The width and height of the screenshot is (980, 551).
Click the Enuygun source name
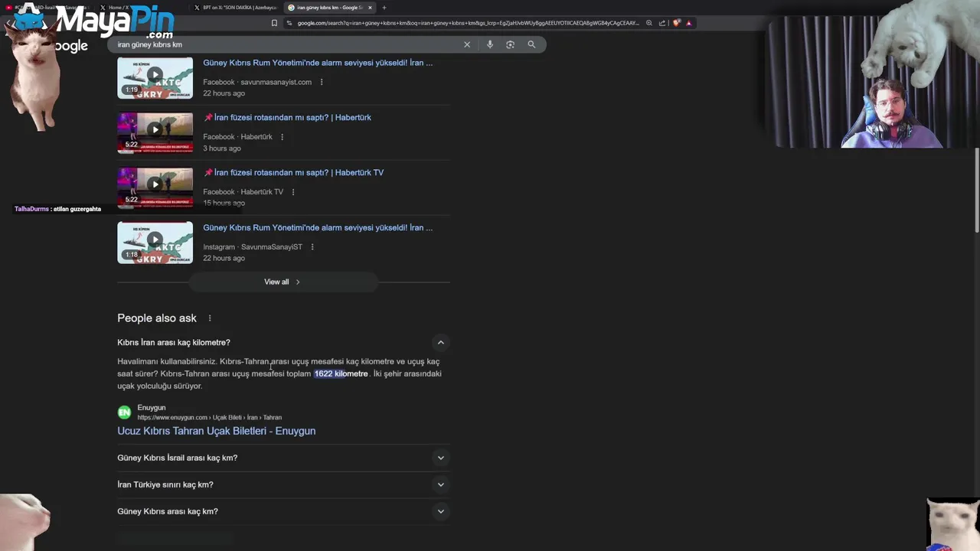[x=151, y=408]
